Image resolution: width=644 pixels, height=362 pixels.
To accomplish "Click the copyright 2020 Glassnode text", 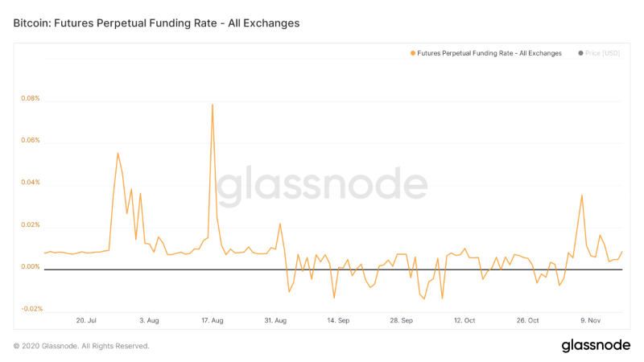I will (x=81, y=346).
